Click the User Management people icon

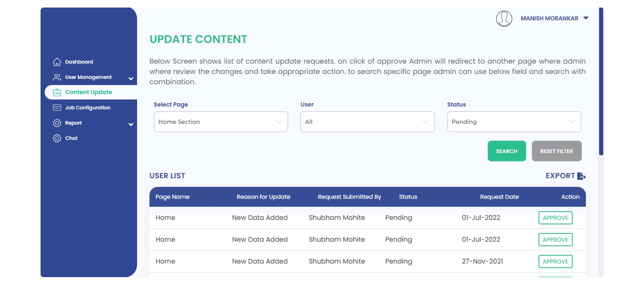57,77
